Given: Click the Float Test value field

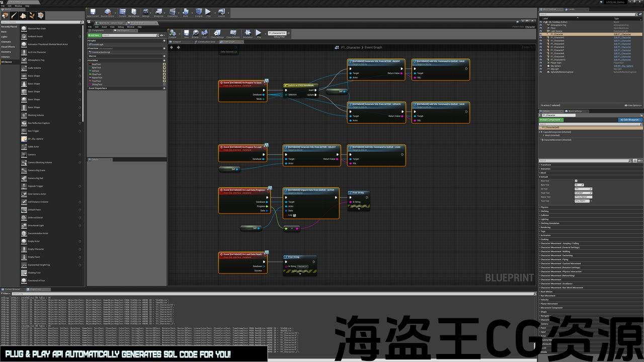Looking at the screenshot, I should tap(583, 193).
